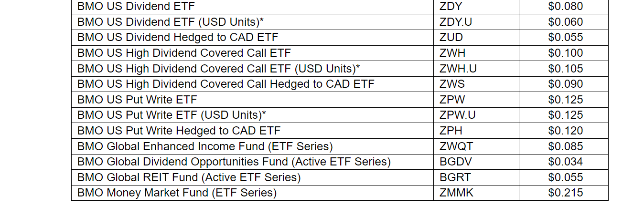Select the ZWS ticker cell

(451, 84)
